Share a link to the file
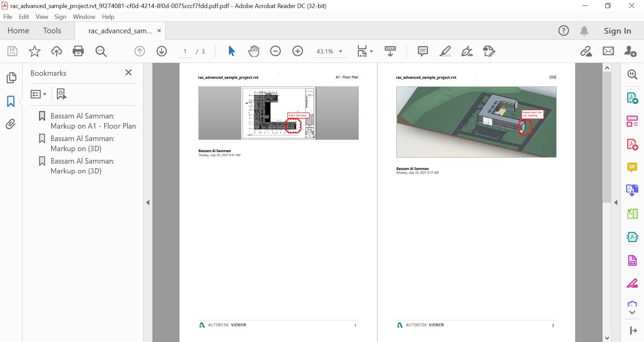Screen dimensions: 644x342 [586, 51]
